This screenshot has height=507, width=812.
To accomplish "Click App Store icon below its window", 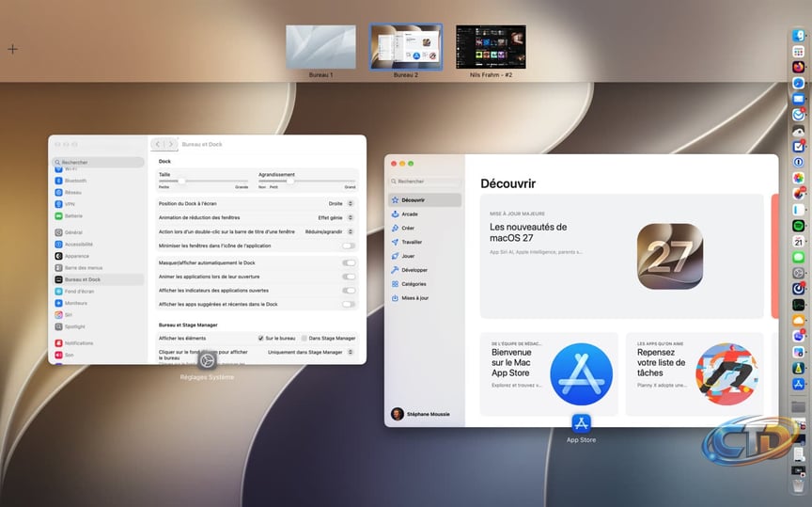I will (581, 423).
